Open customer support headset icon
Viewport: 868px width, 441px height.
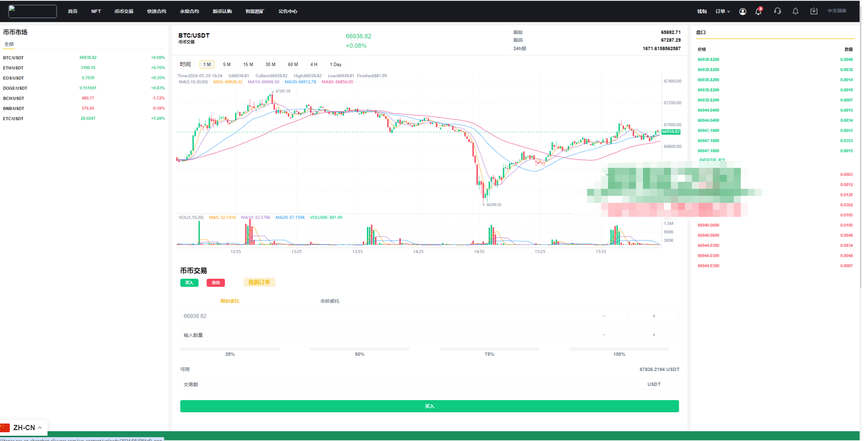pos(777,11)
